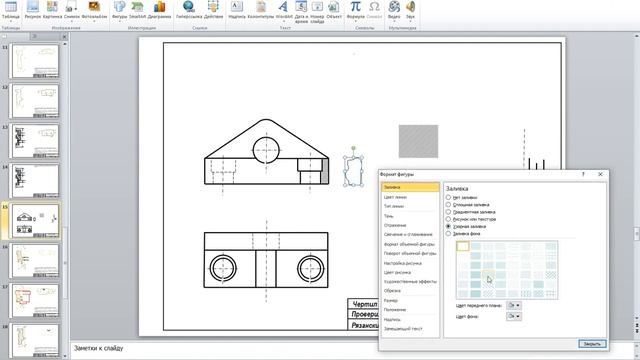Close the slide thumbnails pane
The height and width of the screenshot is (360, 640).
(64, 37)
